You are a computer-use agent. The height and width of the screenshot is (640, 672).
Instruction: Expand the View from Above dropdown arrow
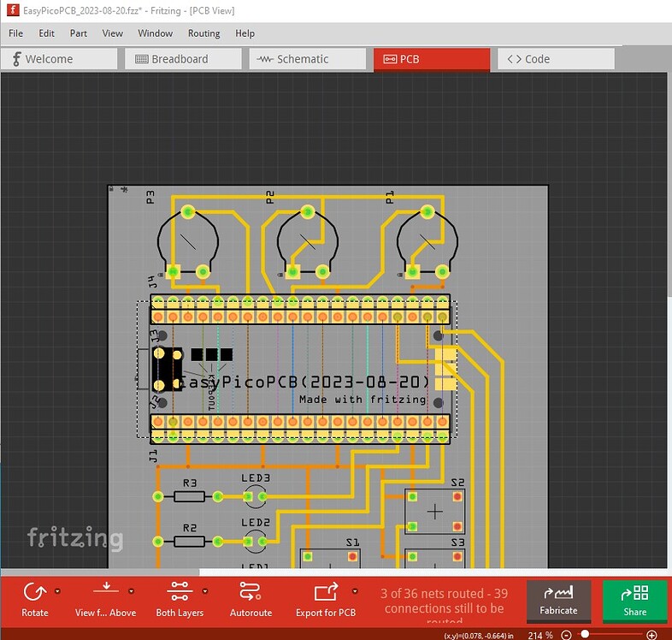point(131,591)
